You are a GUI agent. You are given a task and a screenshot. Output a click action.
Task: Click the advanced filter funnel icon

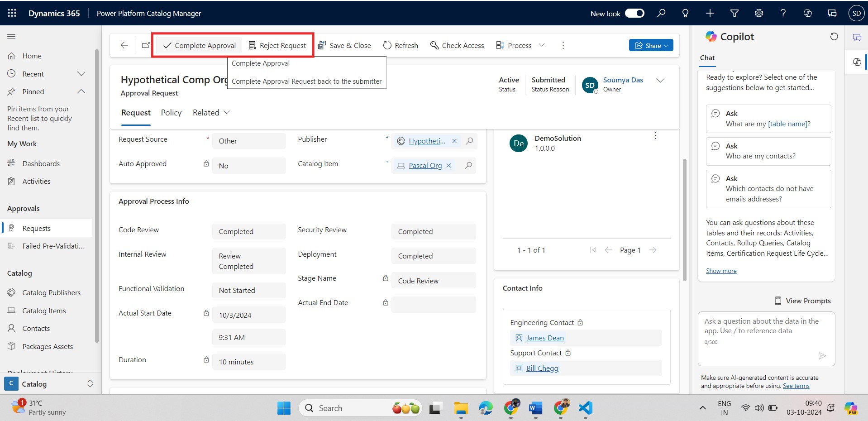pos(734,13)
